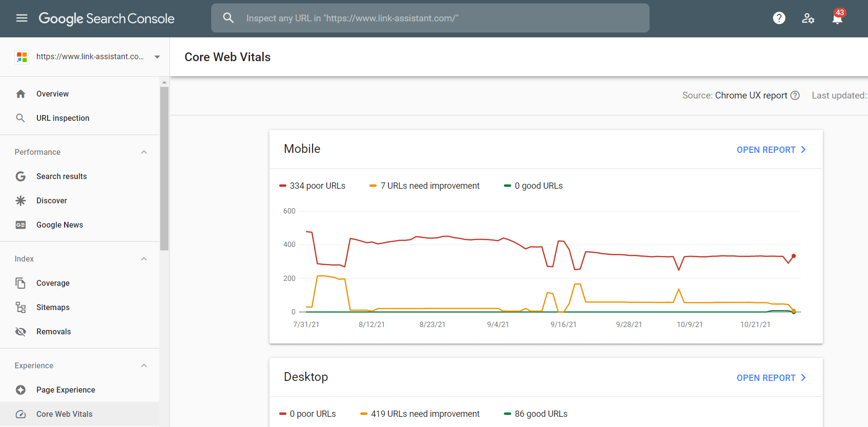Click the Google G Search results icon

point(20,176)
